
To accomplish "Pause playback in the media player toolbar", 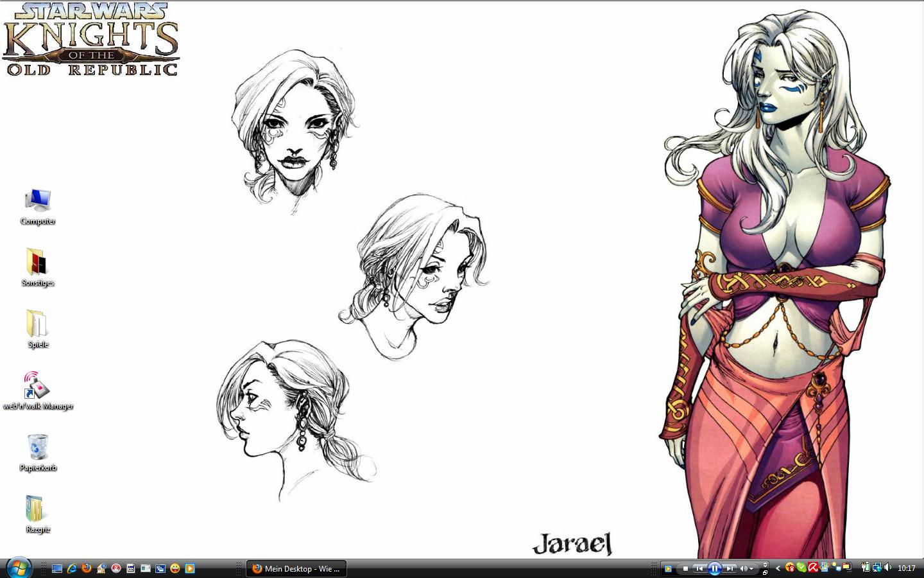I will (x=714, y=568).
